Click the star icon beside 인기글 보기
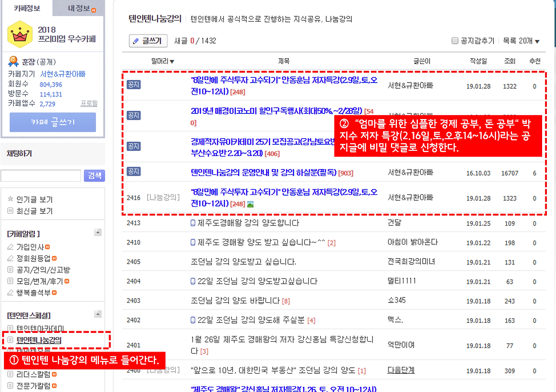This screenshot has height=392, width=556. [10, 199]
